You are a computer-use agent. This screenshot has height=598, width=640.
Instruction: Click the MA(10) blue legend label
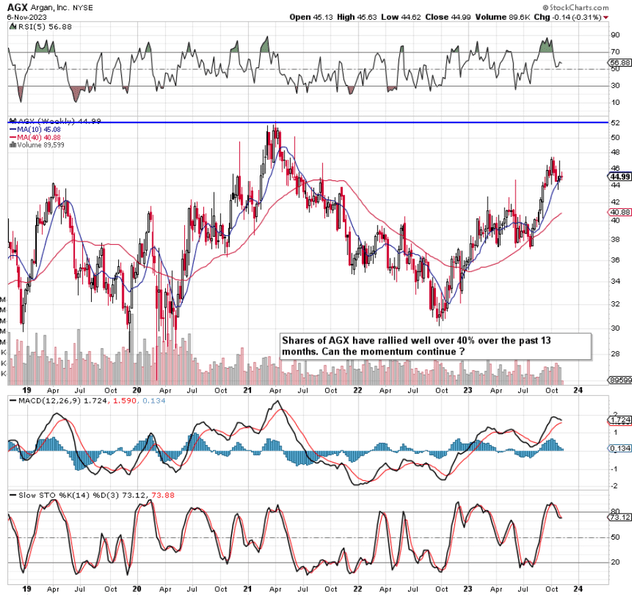pyautogui.click(x=35, y=129)
